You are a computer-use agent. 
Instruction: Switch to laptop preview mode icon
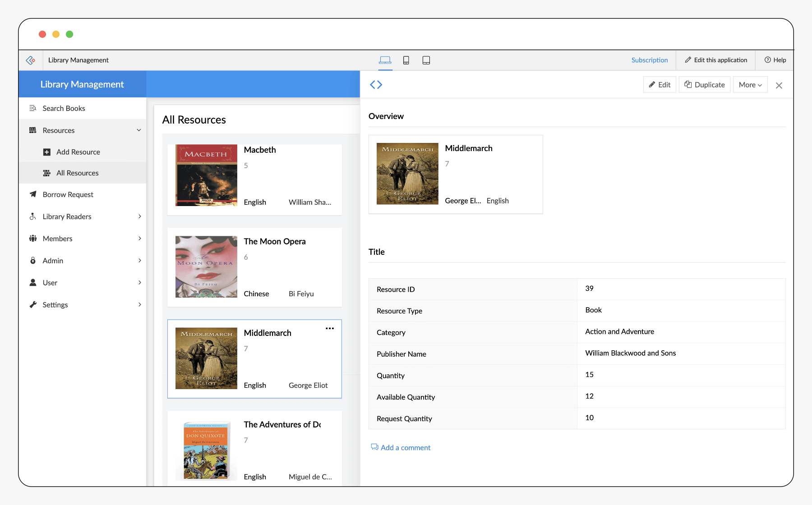pyautogui.click(x=385, y=60)
